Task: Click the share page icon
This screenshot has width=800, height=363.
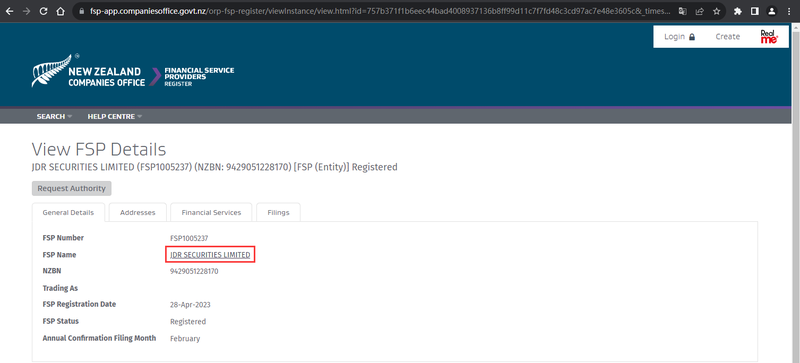Action: 699,11
